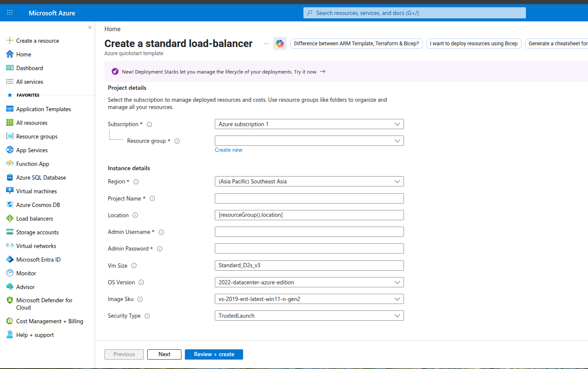Screen dimensions: 588x369
Task: Open the Azure portal waffle menu icon
Action: point(10,13)
